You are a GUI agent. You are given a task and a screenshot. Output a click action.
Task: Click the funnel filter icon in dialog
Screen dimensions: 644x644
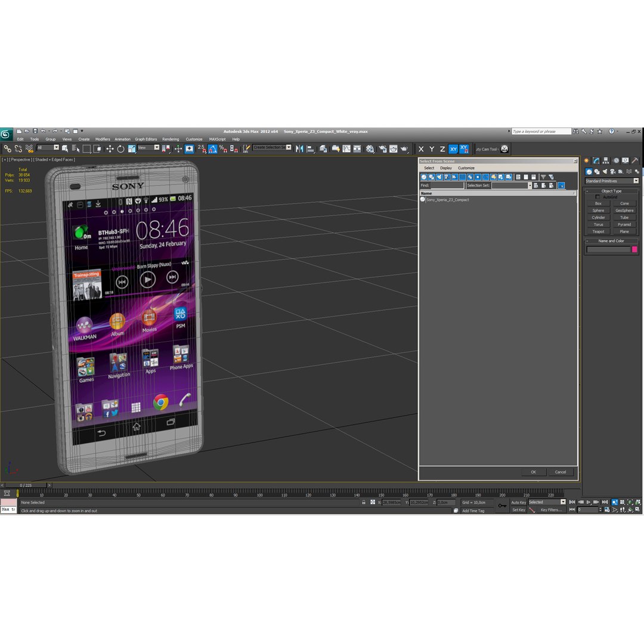[543, 177]
